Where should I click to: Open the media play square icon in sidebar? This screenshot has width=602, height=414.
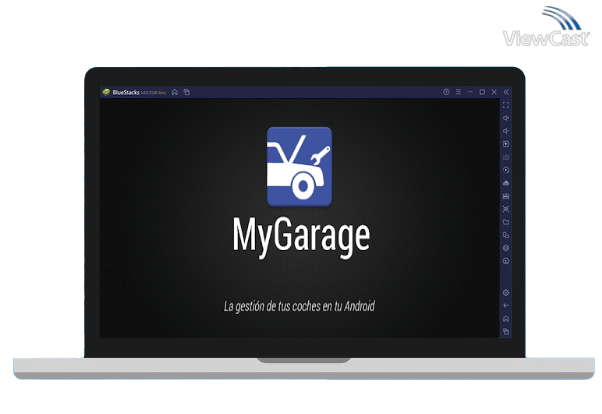point(506,144)
